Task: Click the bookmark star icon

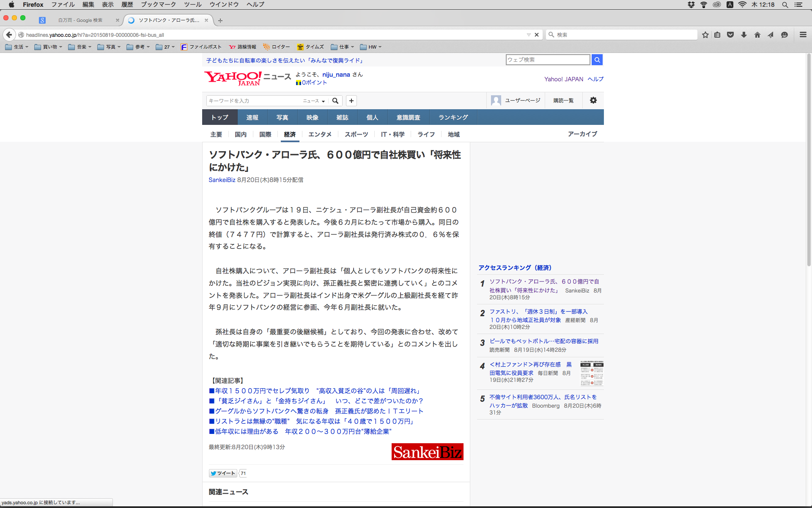Action: click(x=705, y=35)
